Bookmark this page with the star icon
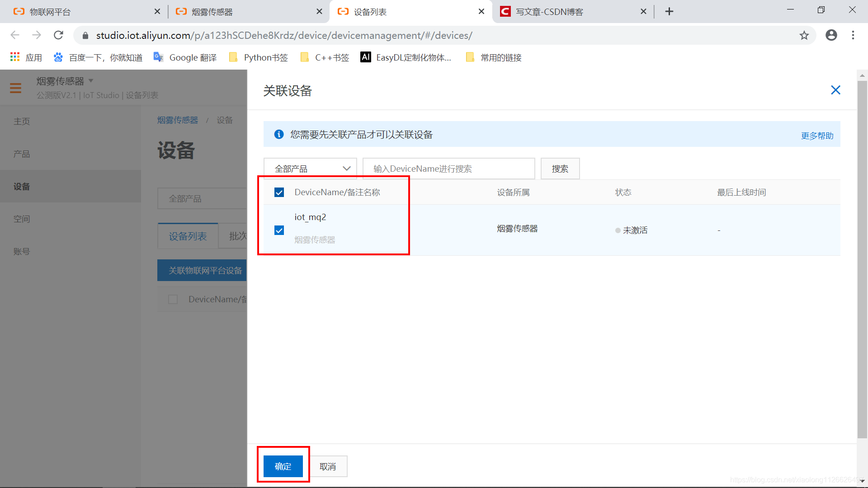 click(804, 35)
